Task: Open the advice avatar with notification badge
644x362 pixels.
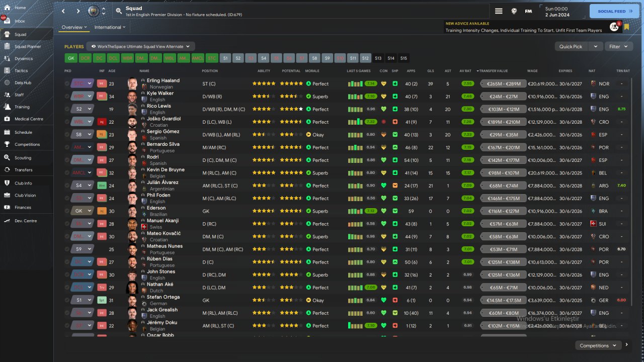Action: pyautogui.click(x=614, y=27)
